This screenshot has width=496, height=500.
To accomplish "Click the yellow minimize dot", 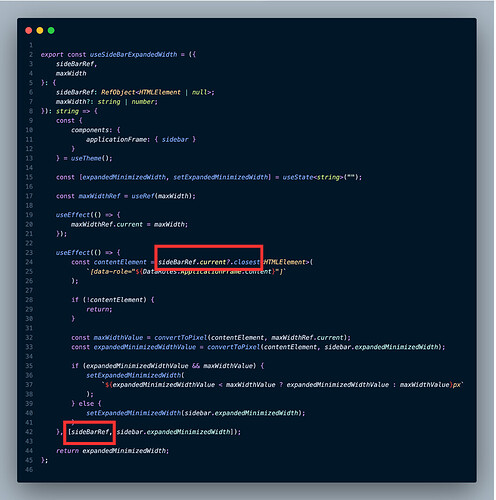I will click(x=40, y=31).
